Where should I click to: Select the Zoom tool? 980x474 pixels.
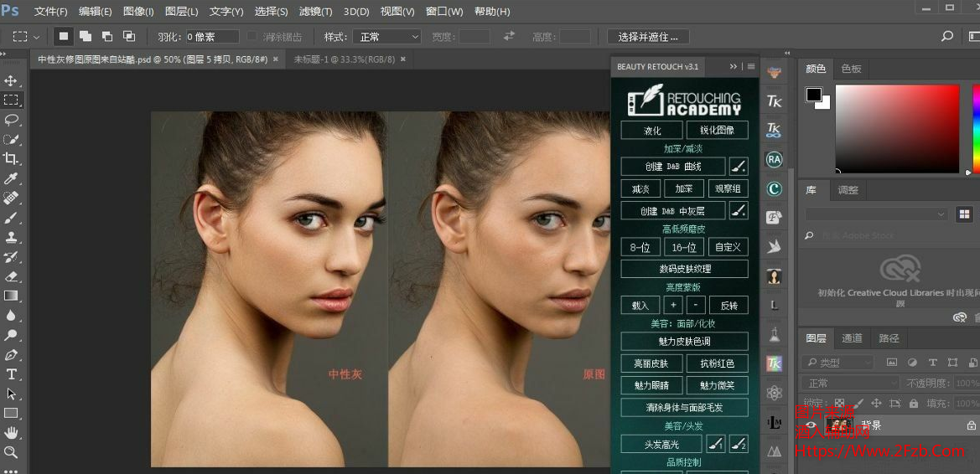coord(11,452)
